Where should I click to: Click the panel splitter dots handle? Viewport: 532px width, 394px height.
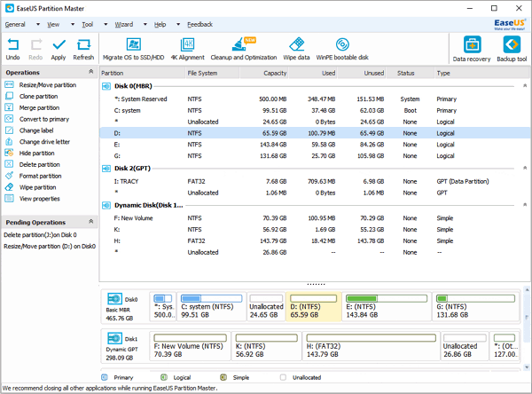click(x=316, y=284)
